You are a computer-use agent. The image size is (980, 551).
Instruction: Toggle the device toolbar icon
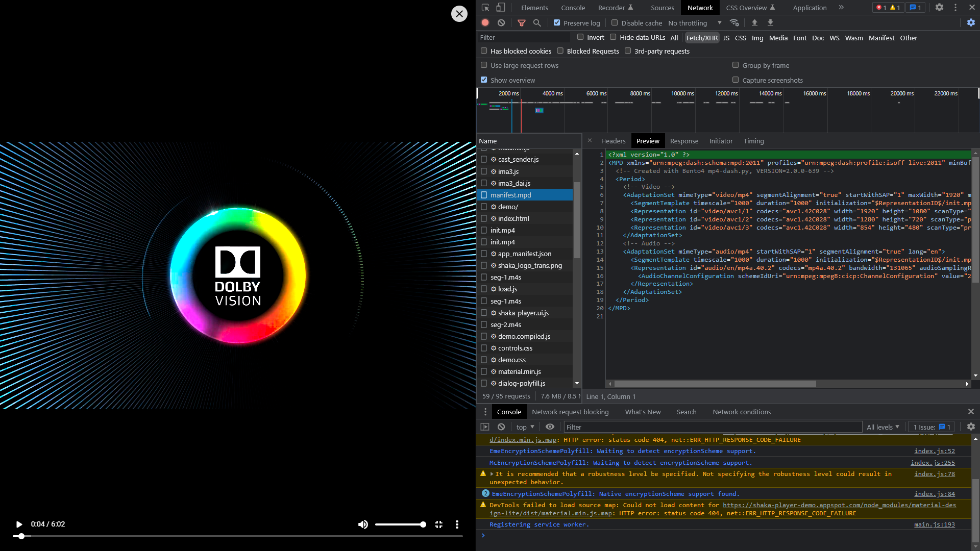pyautogui.click(x=501, y=8)
